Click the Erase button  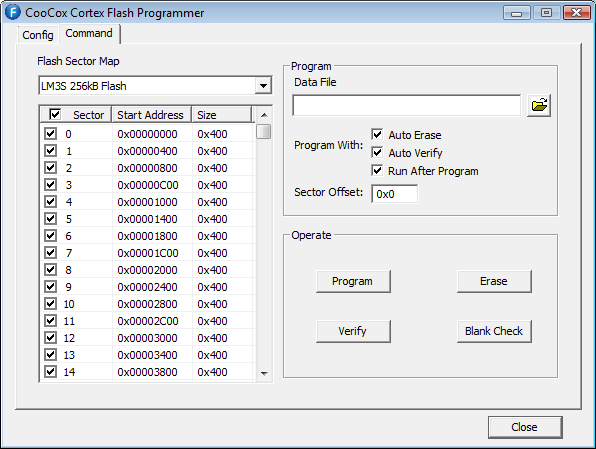point(494,281)
